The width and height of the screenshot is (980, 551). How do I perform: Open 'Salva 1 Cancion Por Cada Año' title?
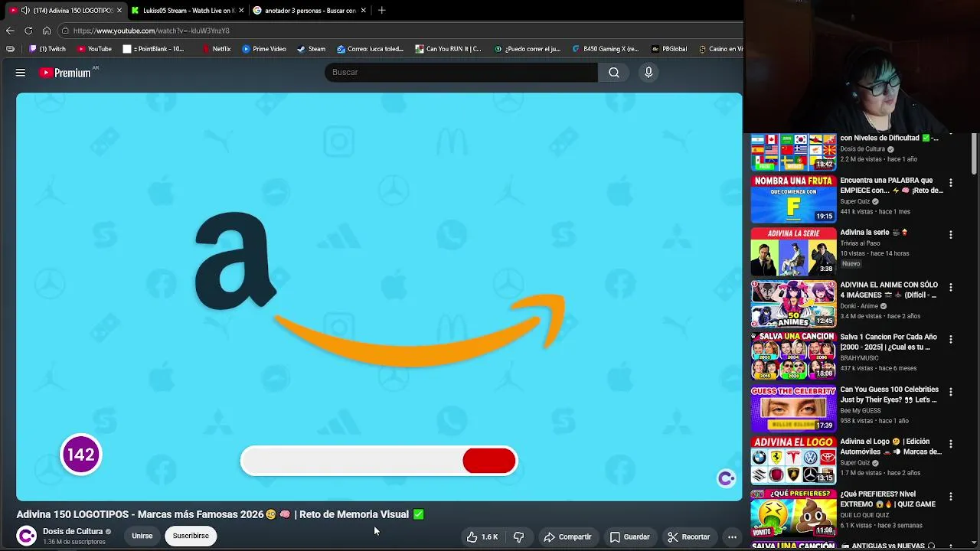888,342
